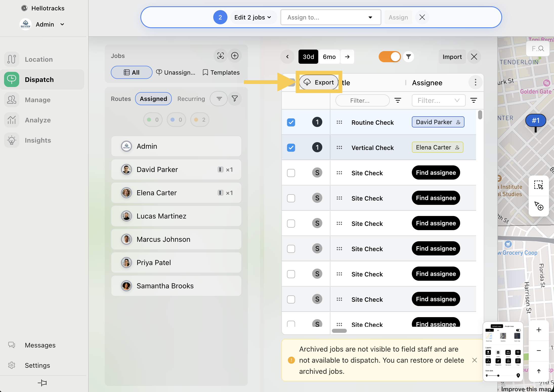Click the import jobs download icon

[220, 56]
